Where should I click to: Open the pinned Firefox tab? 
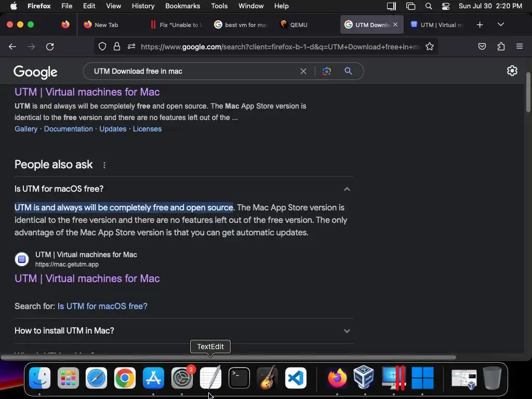(x=65, y=24)
